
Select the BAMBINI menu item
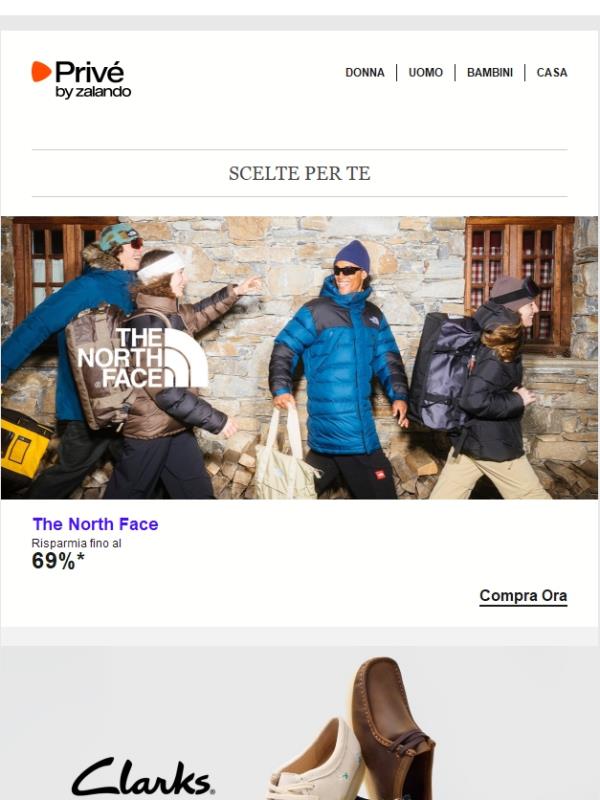click(x=490, y=72)
